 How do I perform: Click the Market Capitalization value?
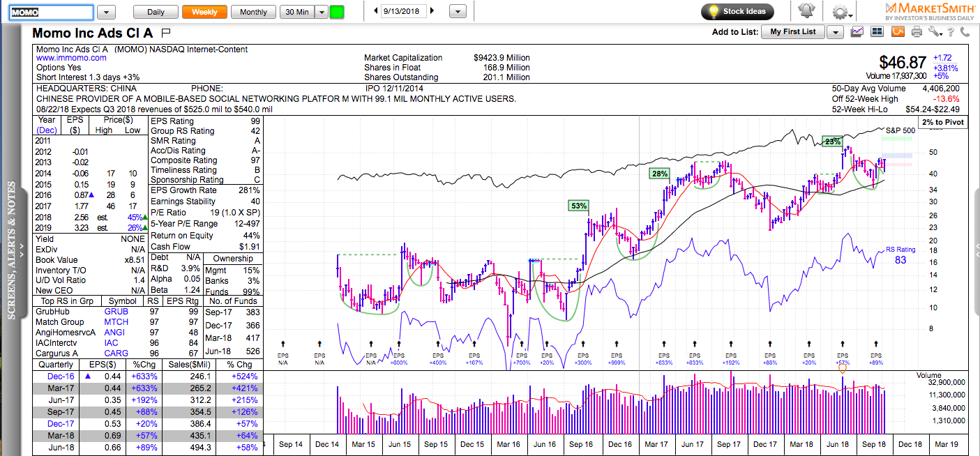pos(501,58)
